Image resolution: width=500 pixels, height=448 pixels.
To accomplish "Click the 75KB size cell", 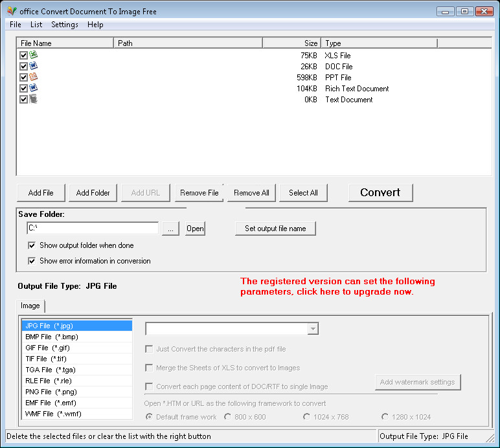I will (x=309, y=56).
